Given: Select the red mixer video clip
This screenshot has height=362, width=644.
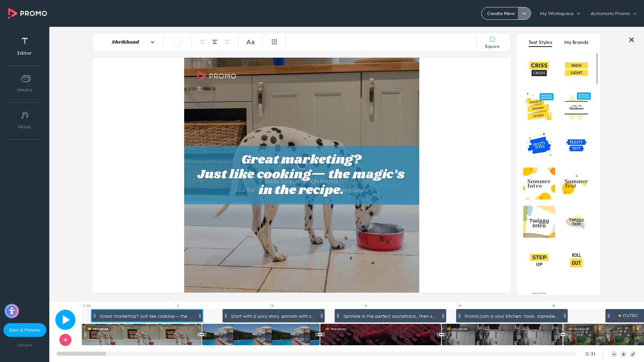Looking at the screenshot, I should pyautogui.click(x=381, y=335).
